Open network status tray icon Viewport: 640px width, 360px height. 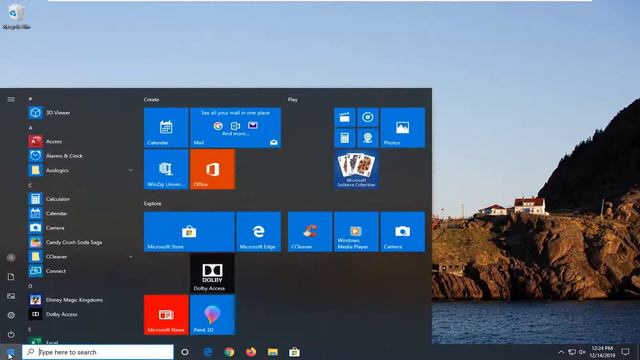click(572, 352)
